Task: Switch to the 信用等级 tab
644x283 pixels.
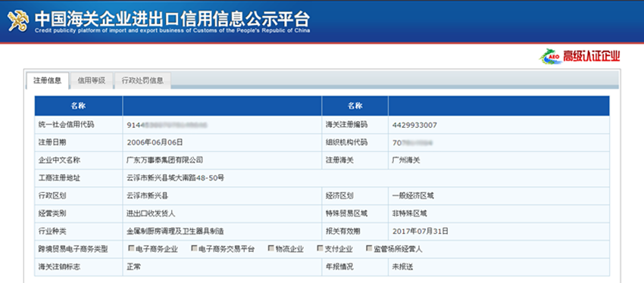Action: coord(92,80)
